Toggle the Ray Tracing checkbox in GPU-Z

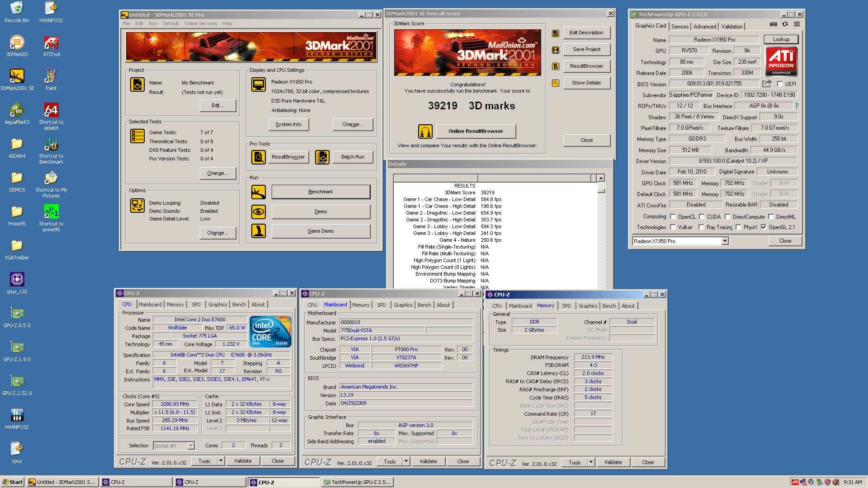coord(701,227)
